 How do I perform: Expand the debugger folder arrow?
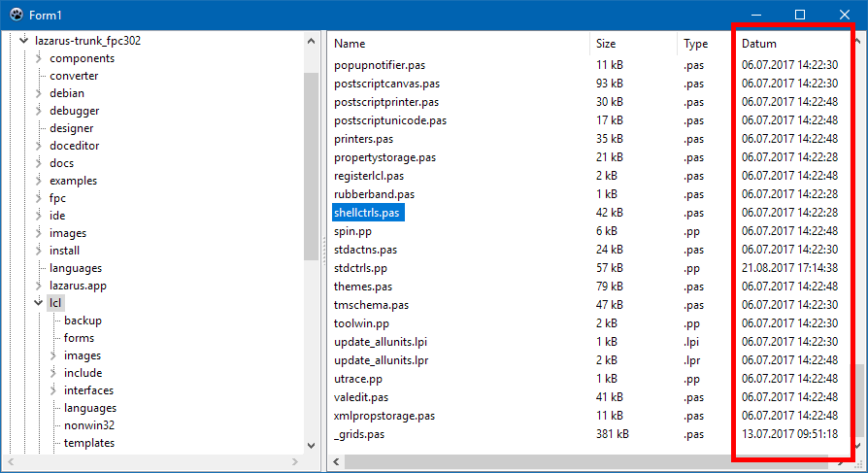pos(39,111)
